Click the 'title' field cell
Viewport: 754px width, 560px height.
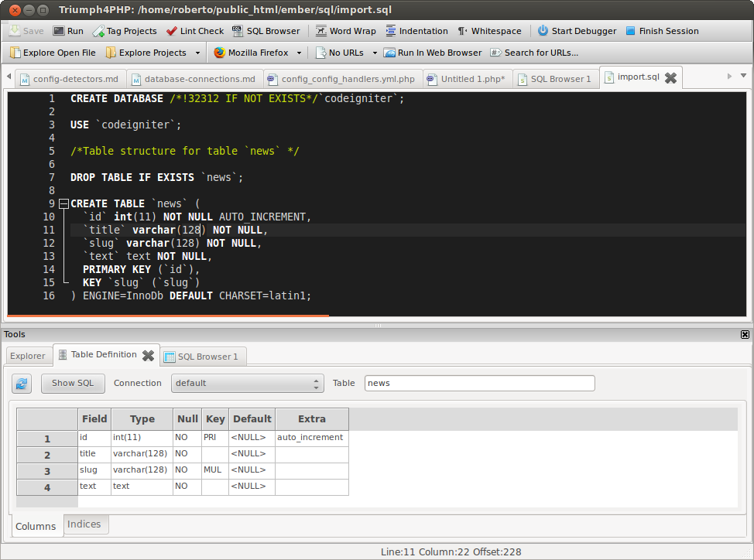tap(94, 454)
